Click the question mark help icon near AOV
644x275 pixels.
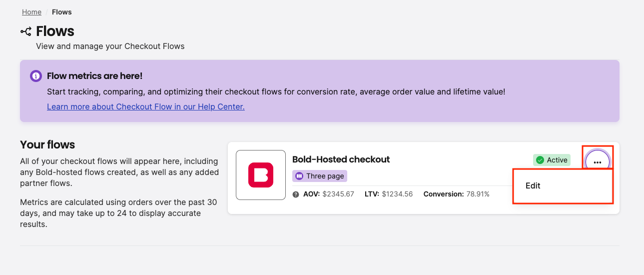pos(296,194)
